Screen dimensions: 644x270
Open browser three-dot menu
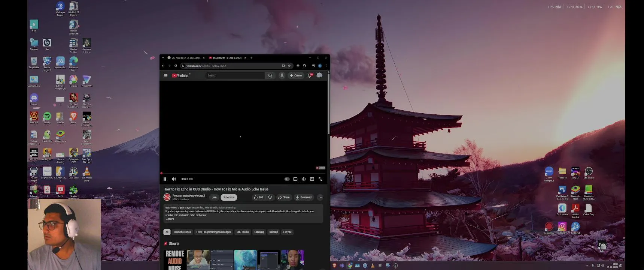(x=326, y=66)
